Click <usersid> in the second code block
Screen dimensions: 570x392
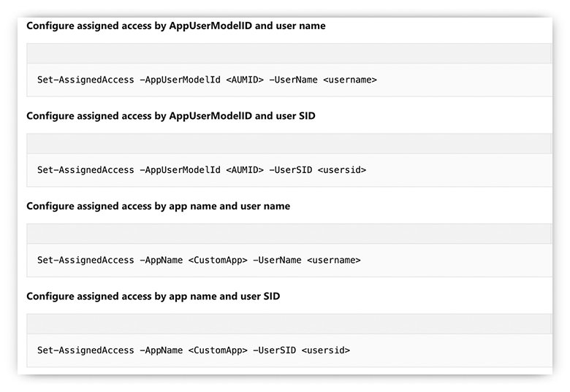click(x=342, y=170)
